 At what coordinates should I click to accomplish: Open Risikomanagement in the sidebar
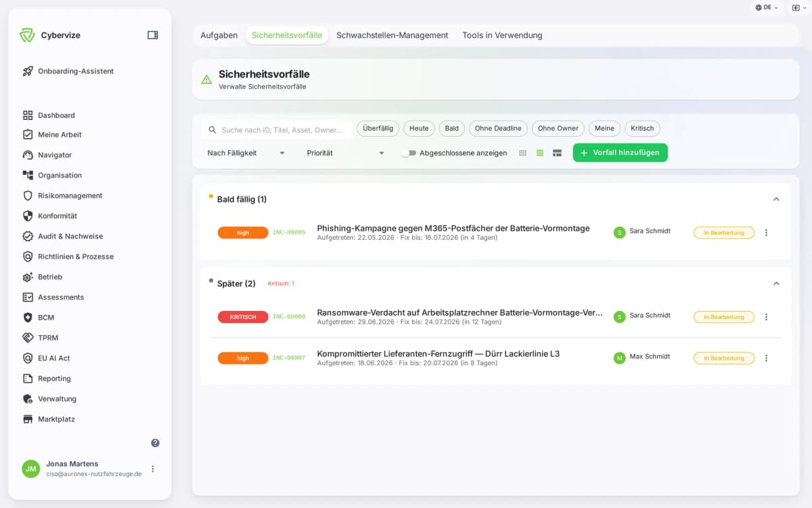70,195
